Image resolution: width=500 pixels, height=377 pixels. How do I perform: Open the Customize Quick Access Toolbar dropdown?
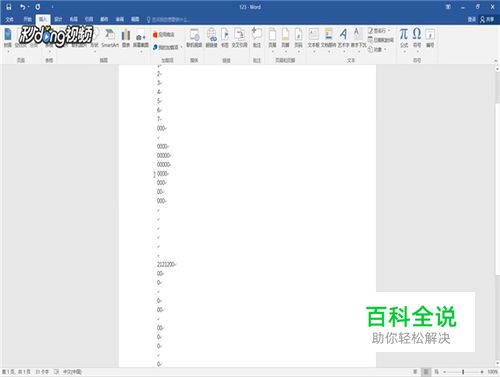[x=52, y=7]
